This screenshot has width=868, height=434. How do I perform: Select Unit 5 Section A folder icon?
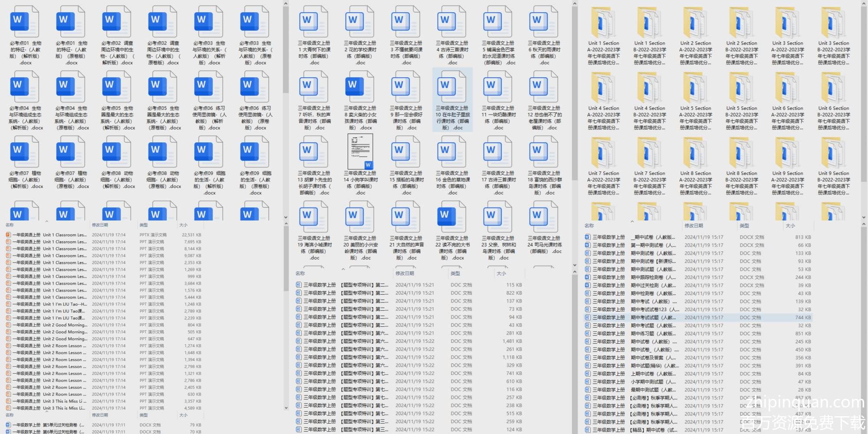[x=695, y=88]
